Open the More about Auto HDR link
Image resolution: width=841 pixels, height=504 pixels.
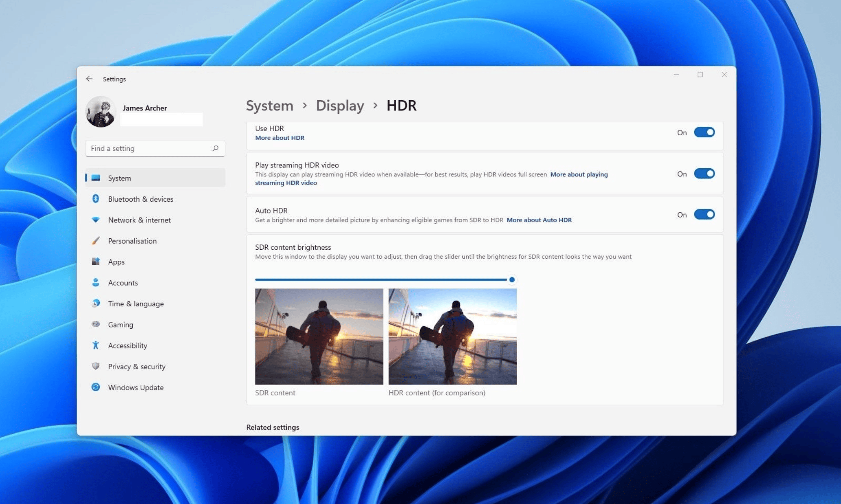539,220
